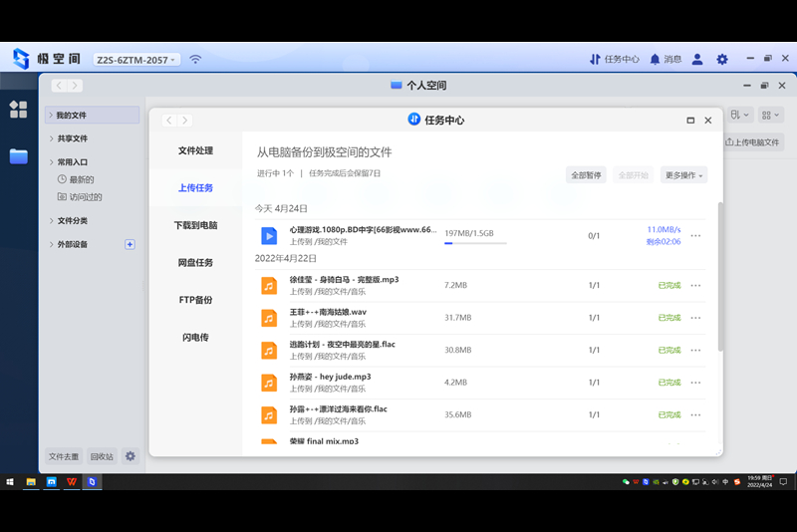Click 文件去重 button
This screenshot has height=532, width=797.
click(x=64, y=456)
